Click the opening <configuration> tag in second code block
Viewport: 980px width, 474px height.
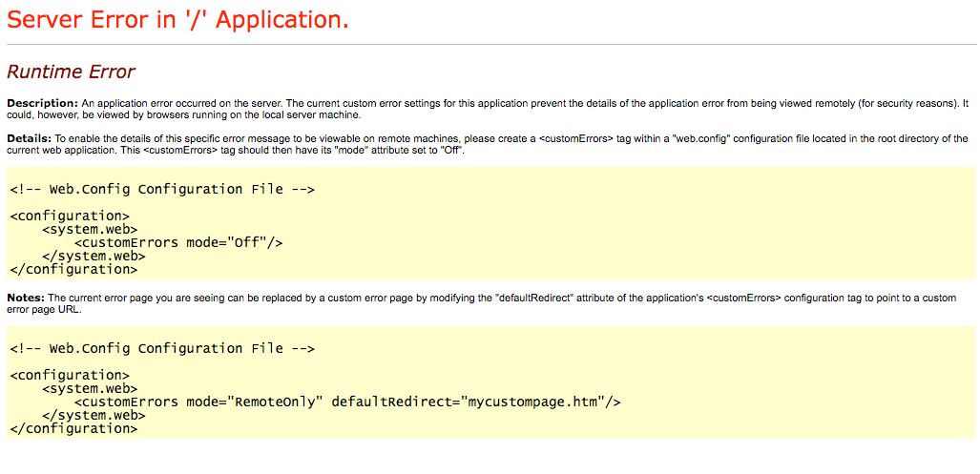[70, 375]
